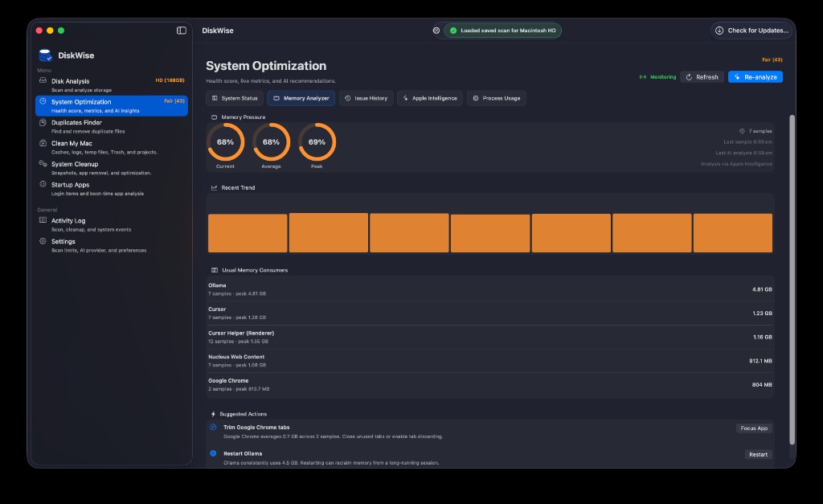Open Disk Analysis in sidebar
The height and width of the screenshot is (504, 823).
click(111, 85)
